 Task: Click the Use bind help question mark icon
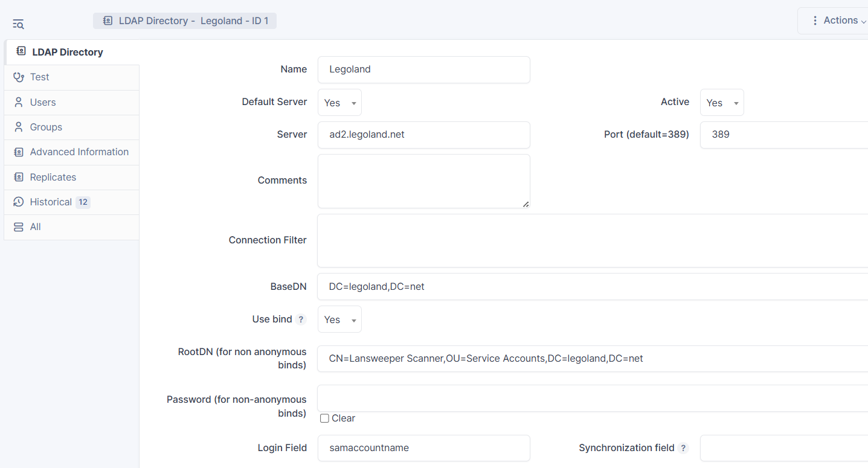[301, 319]
